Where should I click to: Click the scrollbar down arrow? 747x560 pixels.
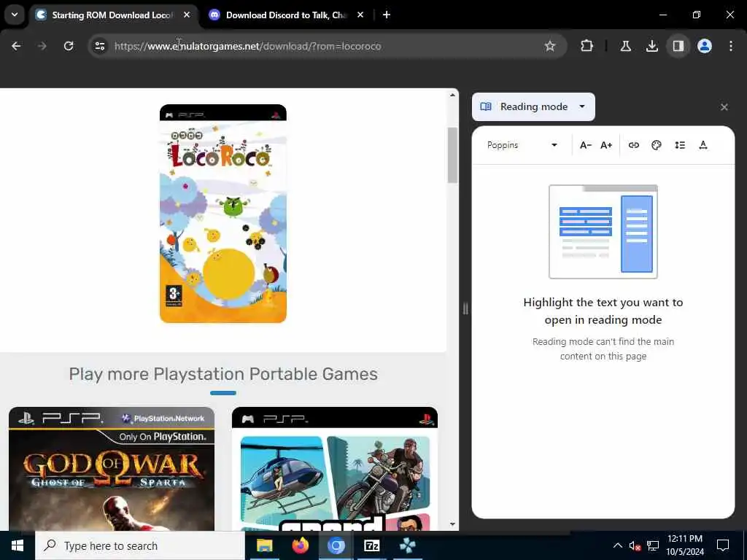[x=452, y=524]
